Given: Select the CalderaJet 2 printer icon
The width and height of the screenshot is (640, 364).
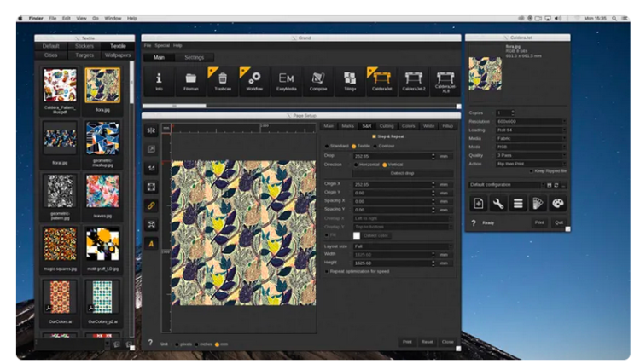Looking at the screenshot, I should (414, 81).
